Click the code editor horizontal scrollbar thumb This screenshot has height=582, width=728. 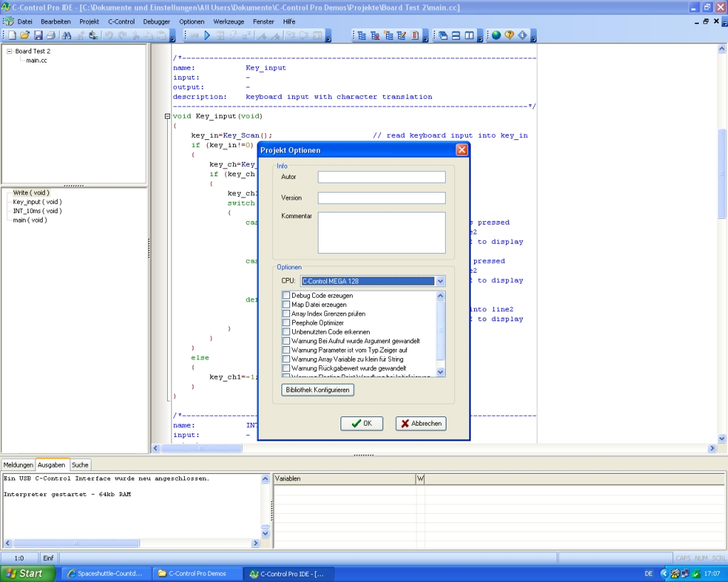(x=201, y=448)
